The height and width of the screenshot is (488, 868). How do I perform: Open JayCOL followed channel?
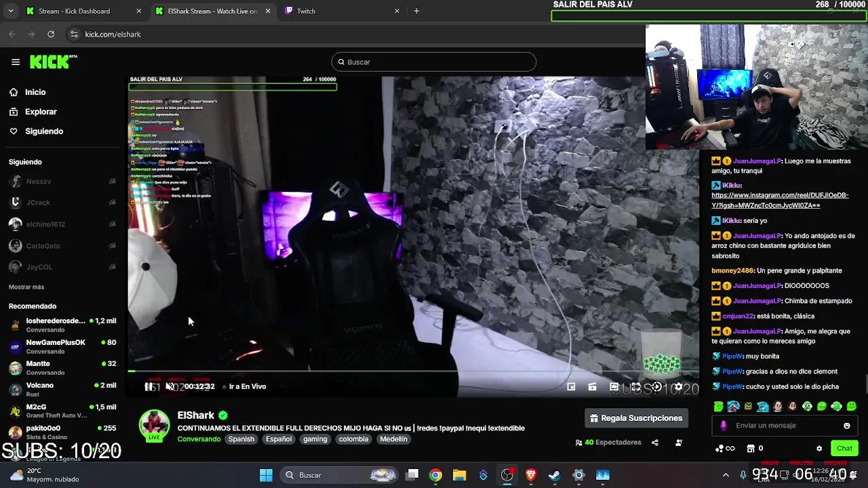[61, 267]
